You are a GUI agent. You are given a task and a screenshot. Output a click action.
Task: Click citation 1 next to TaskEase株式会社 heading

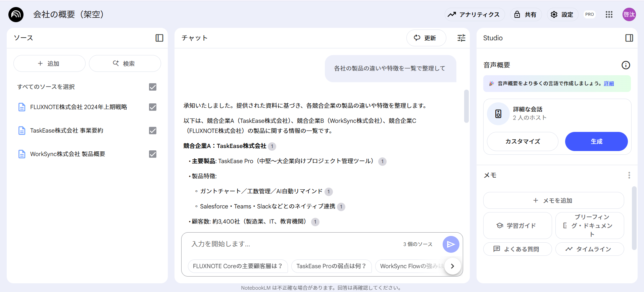point(272,146)
